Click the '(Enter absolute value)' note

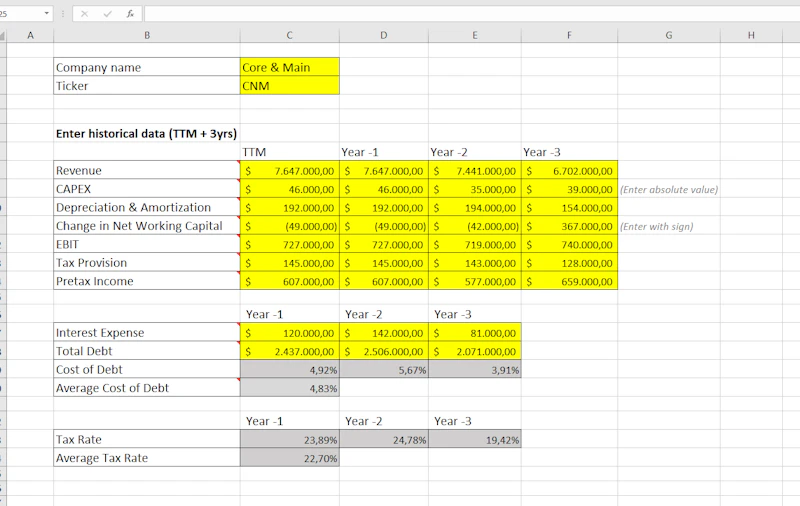tap(669, 189)
